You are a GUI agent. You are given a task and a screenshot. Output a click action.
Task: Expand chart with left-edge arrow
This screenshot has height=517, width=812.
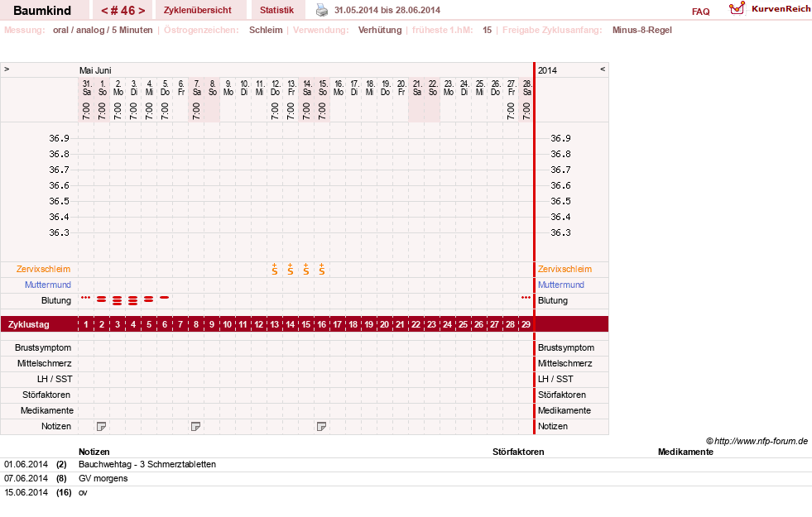pos(7,69)
